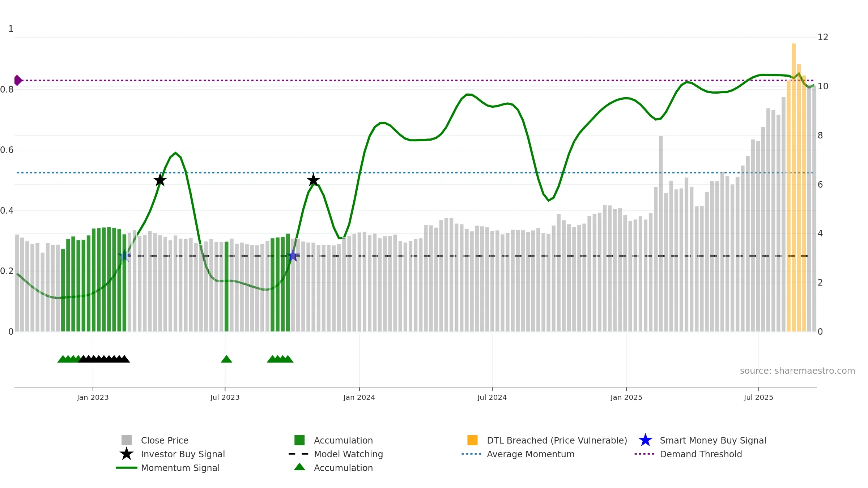Click the Demand Threshold legend label

(x=701, y=454)
